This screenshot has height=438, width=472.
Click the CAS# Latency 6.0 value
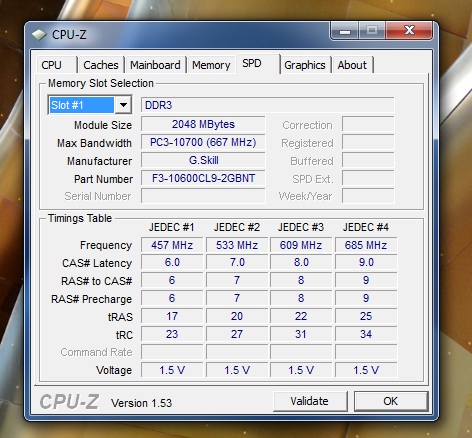tap(172, 262)
